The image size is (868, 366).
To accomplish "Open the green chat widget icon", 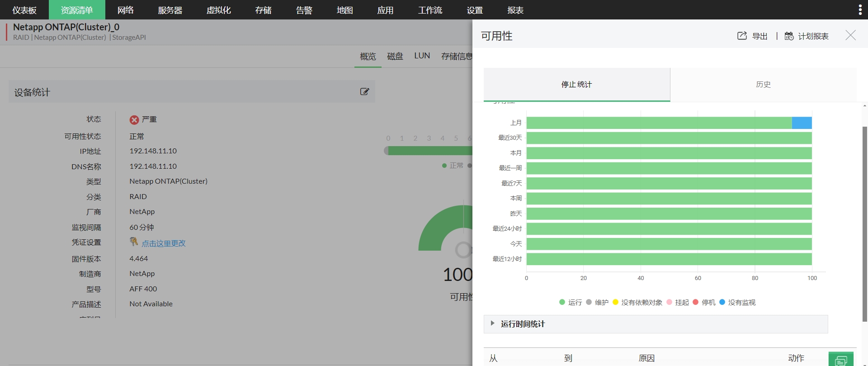I will [841, 359].
